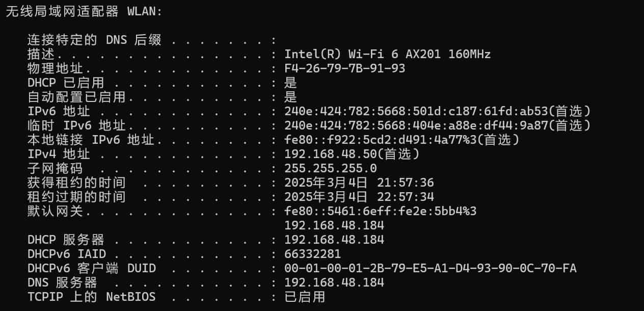Click the DHCP 已启用 value 是
The height and width of the screenshot is (311, 644).
(x=290, y=83)
